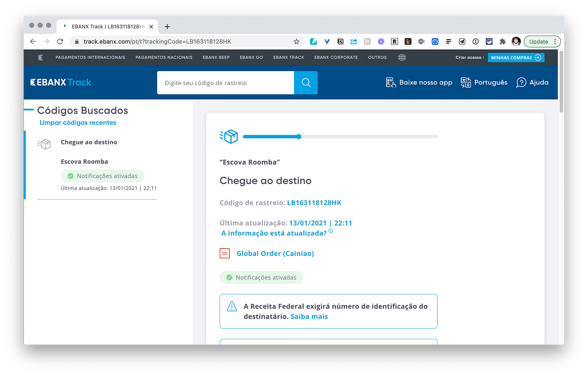Close the EBANX Track tab

(x=151, y=27)
